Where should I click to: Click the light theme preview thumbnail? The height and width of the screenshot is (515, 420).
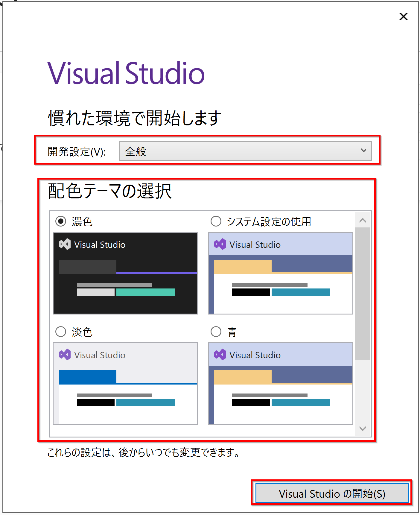click(125, 384)
